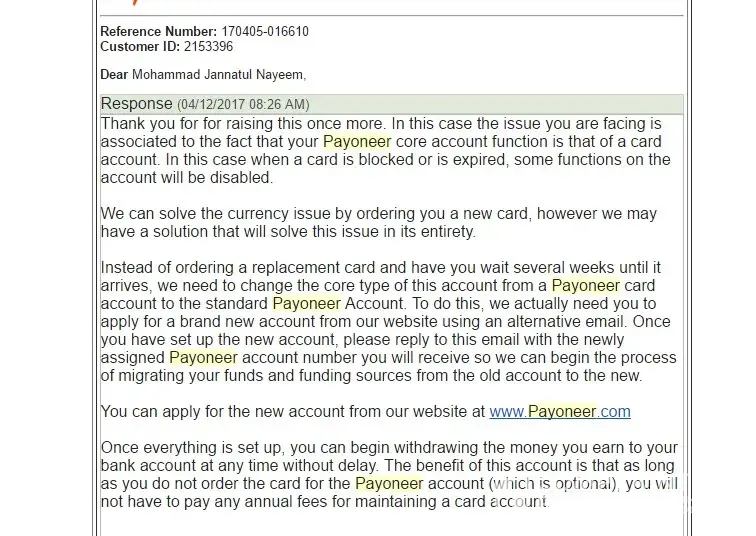Image resolution: width=756 pixels, height=536 pixels.
Task: Click the recipient name Mohammad Jannatul Nayeem
Action: tap(217, 75)
